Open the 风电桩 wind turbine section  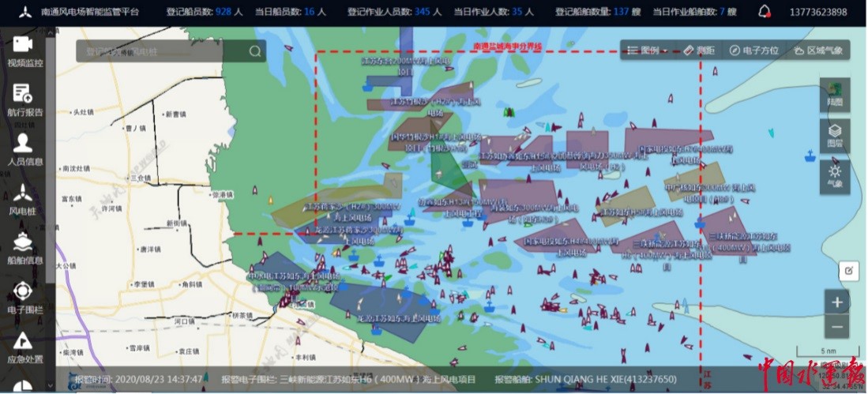click(24, 199)
